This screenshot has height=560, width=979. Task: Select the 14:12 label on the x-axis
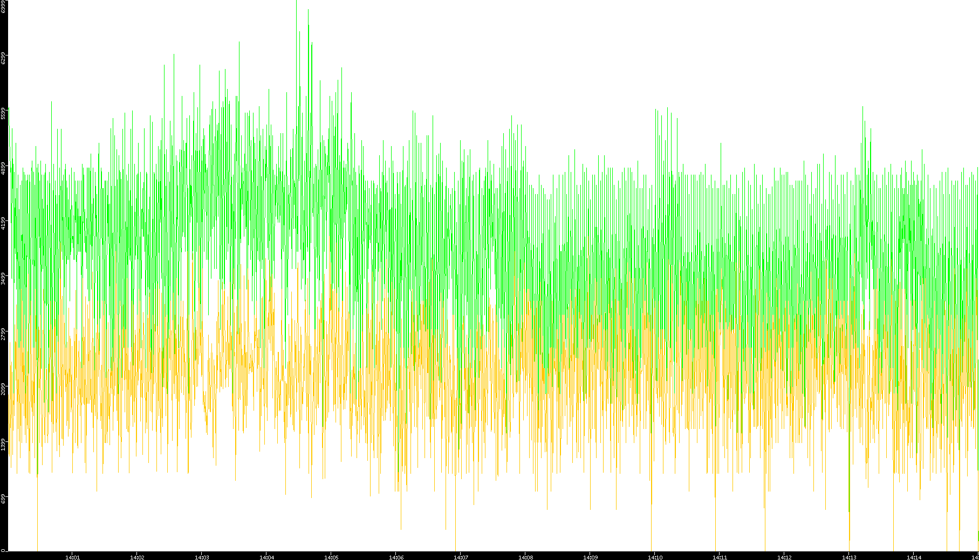pos(784,557)
